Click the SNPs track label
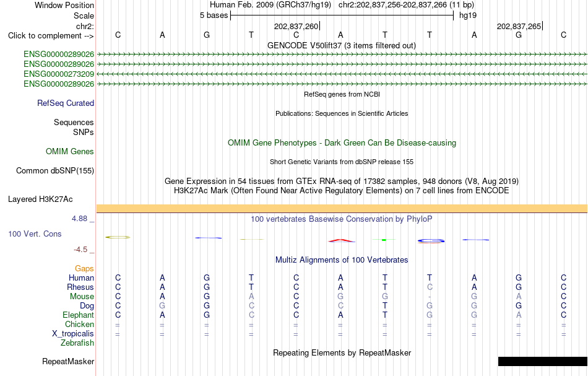Image resolution: width=588 pixels, height=376 pixels. click(84, 133)
